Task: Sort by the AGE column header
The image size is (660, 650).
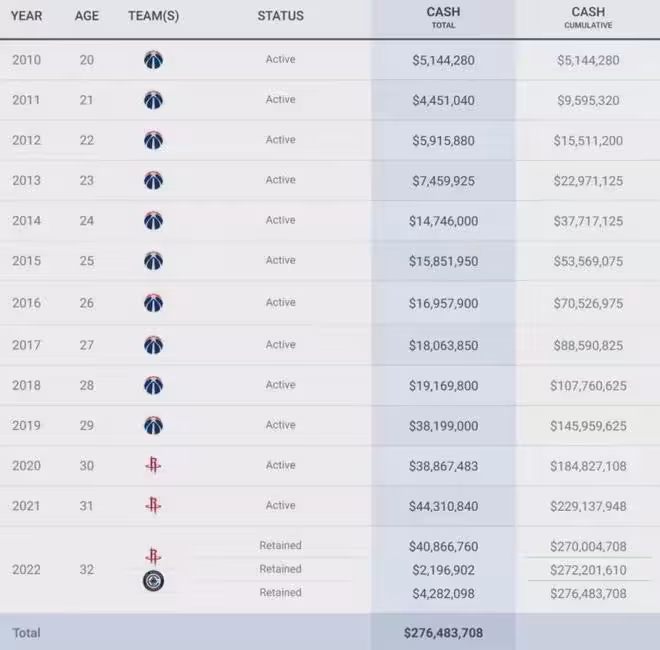Action: pos(87,16)
